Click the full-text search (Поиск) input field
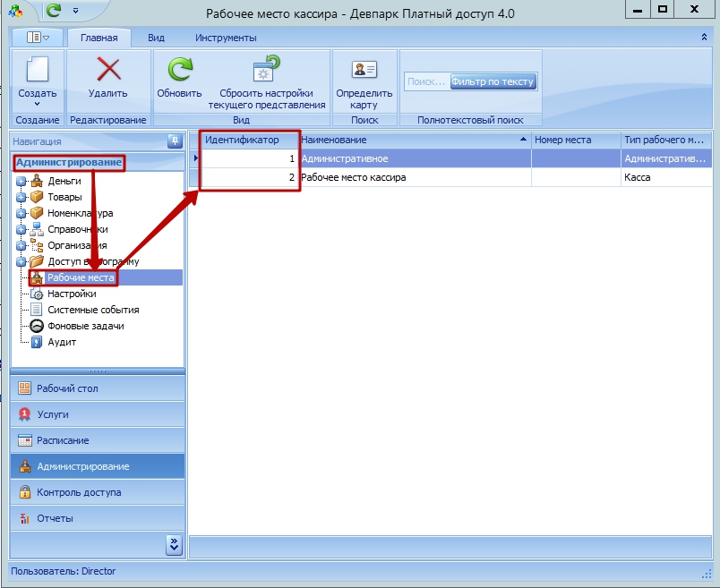The image size is (720, 588). click(x=425, y=81)
